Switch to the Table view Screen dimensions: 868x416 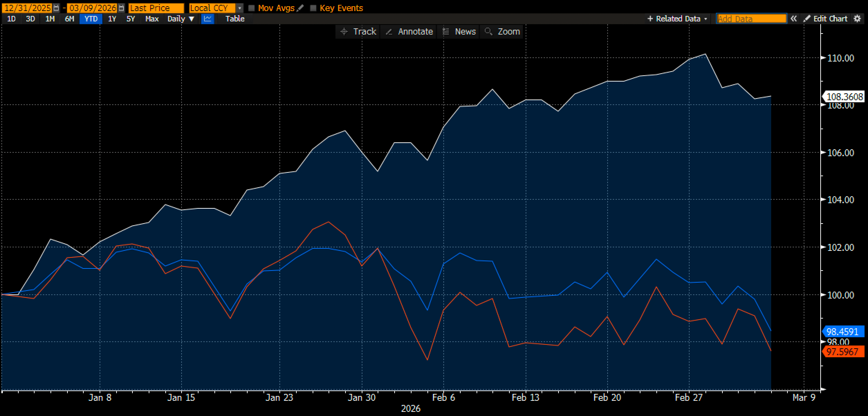(235, 19)
